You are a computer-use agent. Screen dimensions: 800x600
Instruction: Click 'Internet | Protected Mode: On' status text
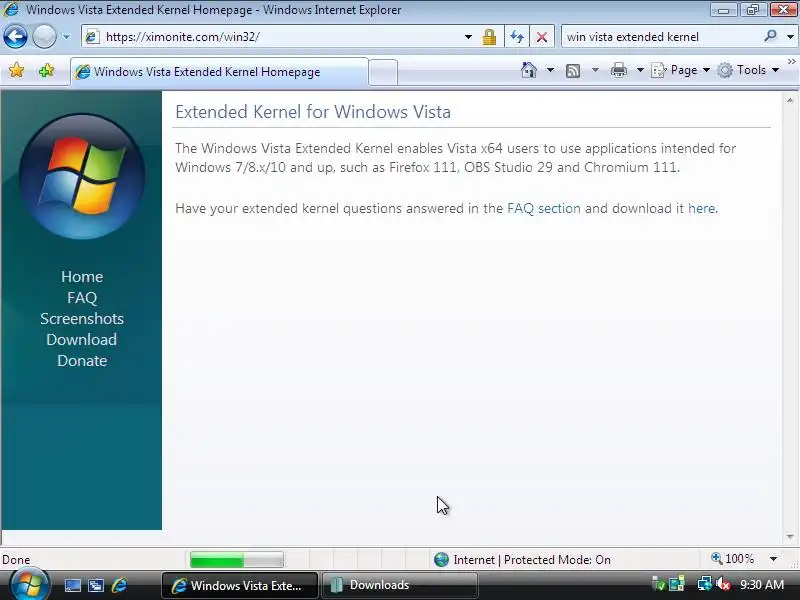pos(532,560)
